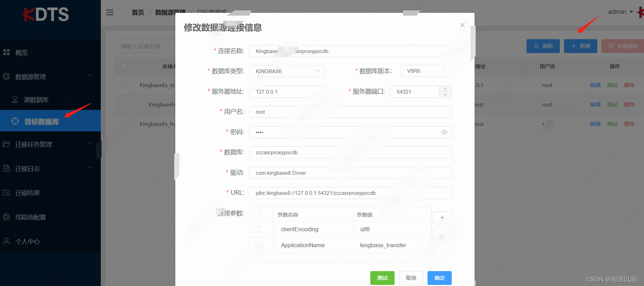Click the 驱动 field com.kingbase8.Driver
The width and height of the screenshot is (644, 286).
point(350,173)
